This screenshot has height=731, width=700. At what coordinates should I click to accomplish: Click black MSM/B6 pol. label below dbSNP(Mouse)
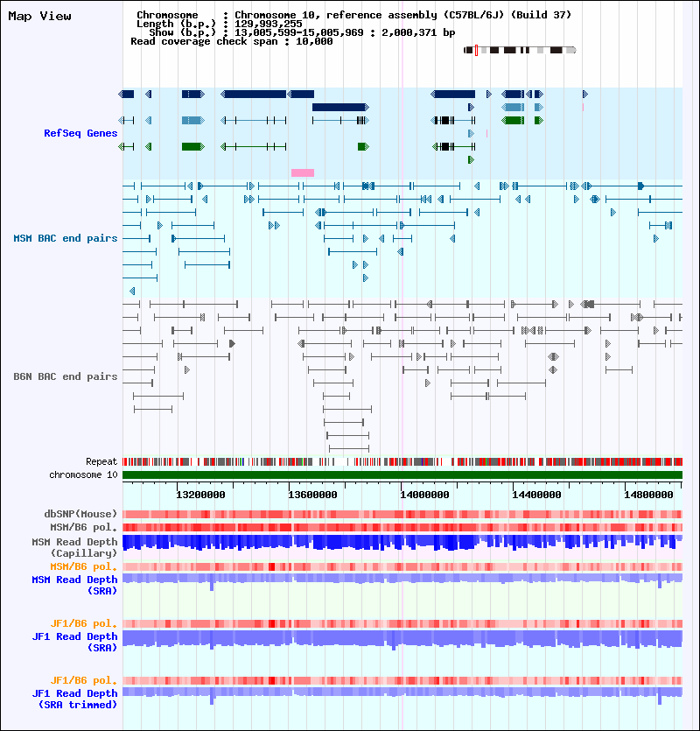pyautogui.click(x=84, y=527)
